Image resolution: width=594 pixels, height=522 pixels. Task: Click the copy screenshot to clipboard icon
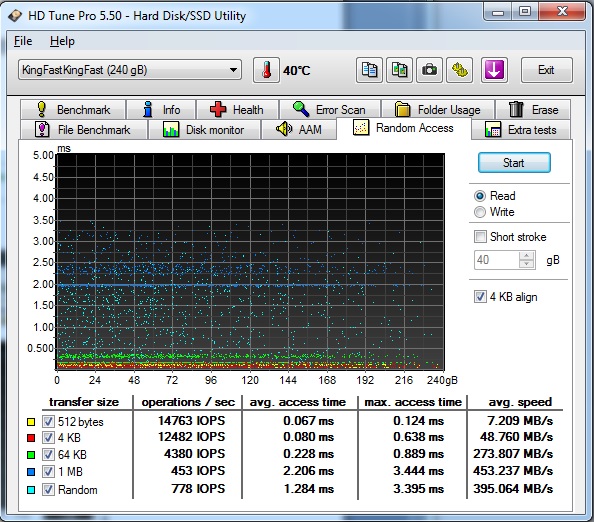tap(399, 70)
